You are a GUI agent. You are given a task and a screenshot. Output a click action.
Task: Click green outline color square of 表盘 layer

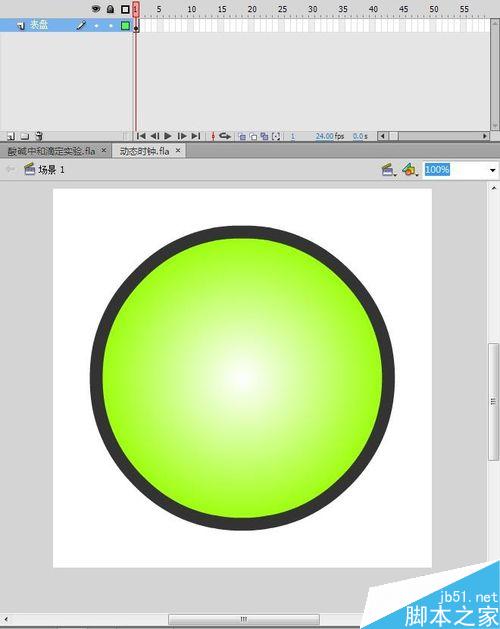coord(125,26)
